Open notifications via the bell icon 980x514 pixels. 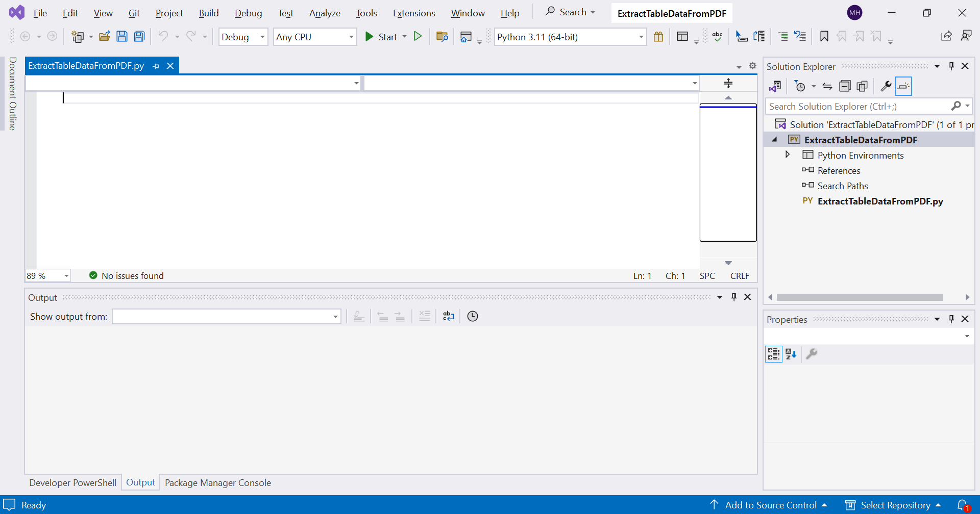(x=966, y=504)
